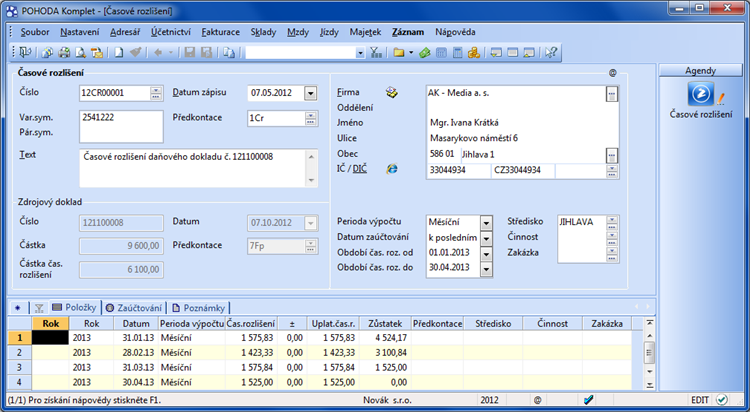Click the Firma ellipsis button
Viewport: 750px width, 412px height.
point(612,94)
